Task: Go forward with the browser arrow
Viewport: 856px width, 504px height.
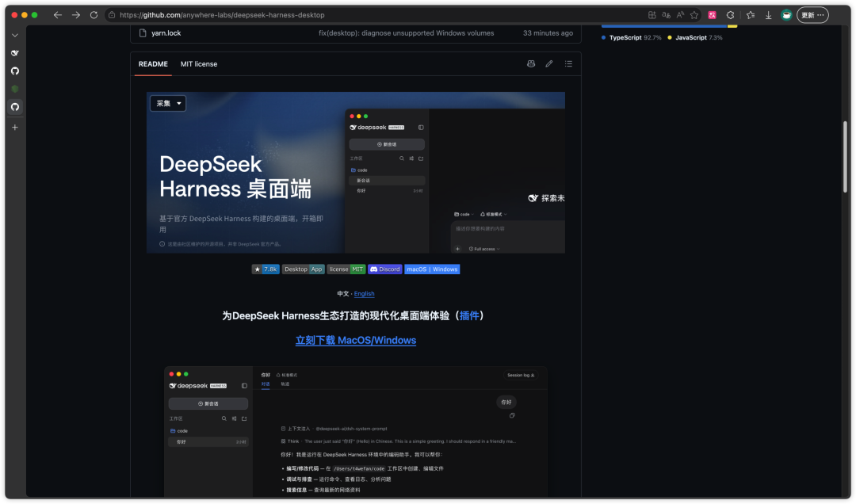Action: (76, 15)
